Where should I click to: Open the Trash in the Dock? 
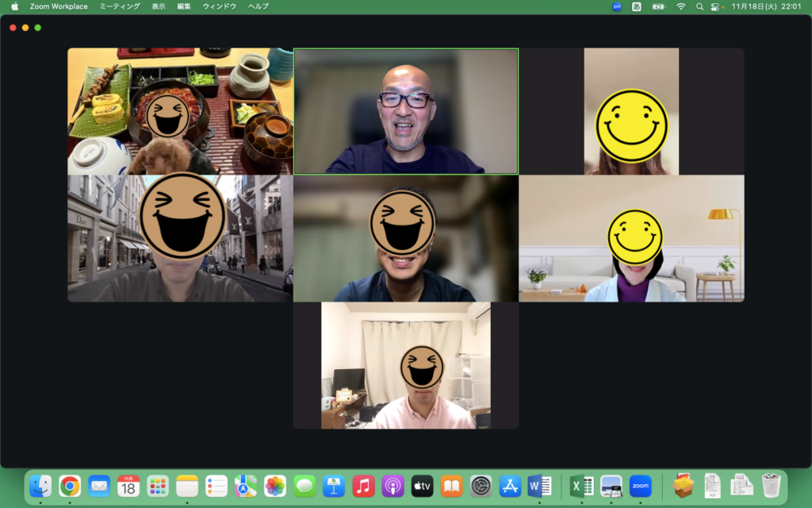pyautogui.click(x=771, y=485)
